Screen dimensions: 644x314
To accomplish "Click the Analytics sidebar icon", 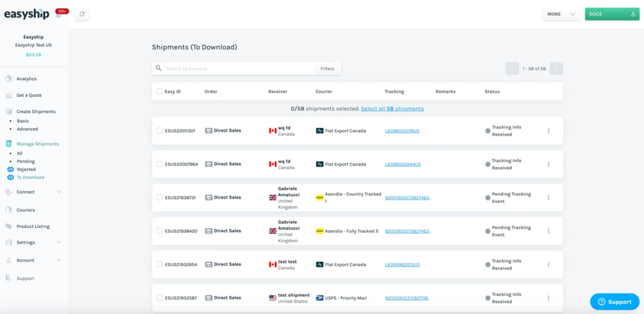I will click(9, 78).
